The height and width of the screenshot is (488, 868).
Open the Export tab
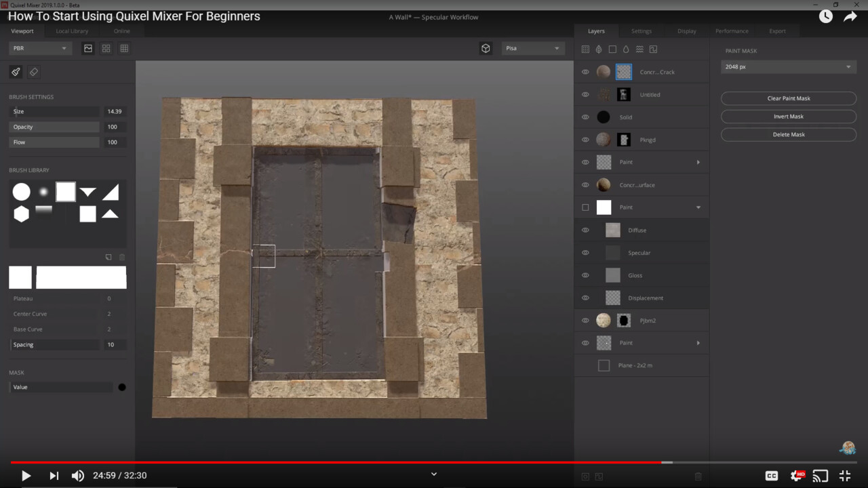pyautogui.click(x=778, y=31)
